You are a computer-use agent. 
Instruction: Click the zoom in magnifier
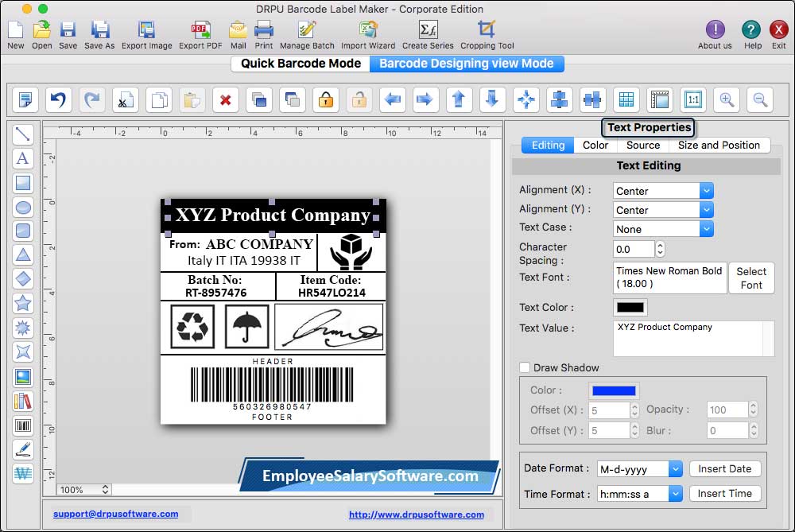pyautogui.click(x=727, y=99)
